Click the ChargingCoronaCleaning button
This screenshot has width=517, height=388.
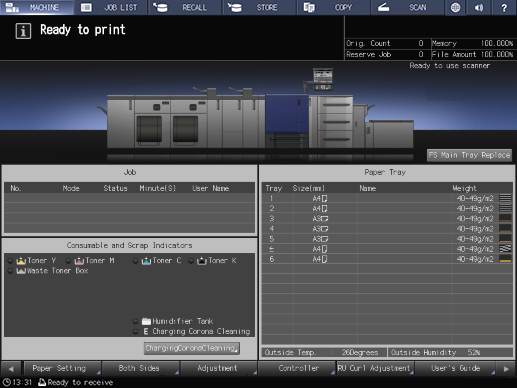192,348
